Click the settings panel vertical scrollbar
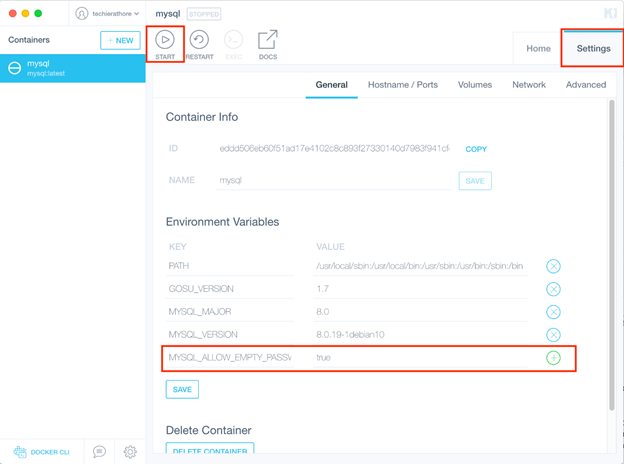This screenshot has width=624, height=464. pyautogui.click(x=611, y=255)
